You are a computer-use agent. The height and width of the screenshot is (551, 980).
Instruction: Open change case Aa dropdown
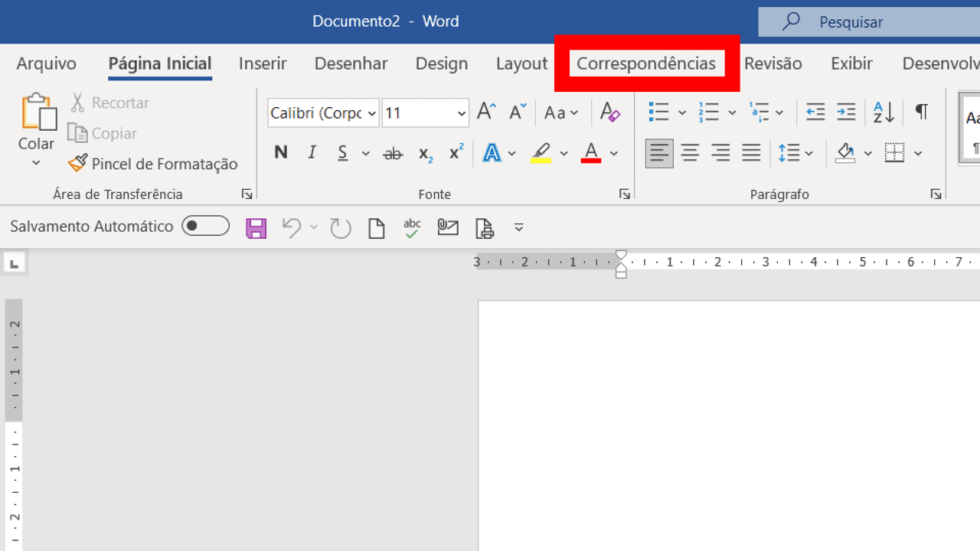tap(561, 112)
